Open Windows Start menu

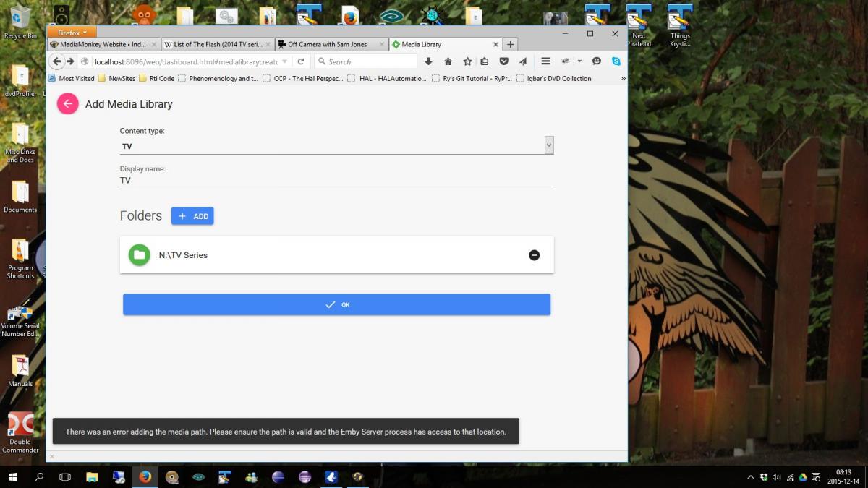(13, 477)
